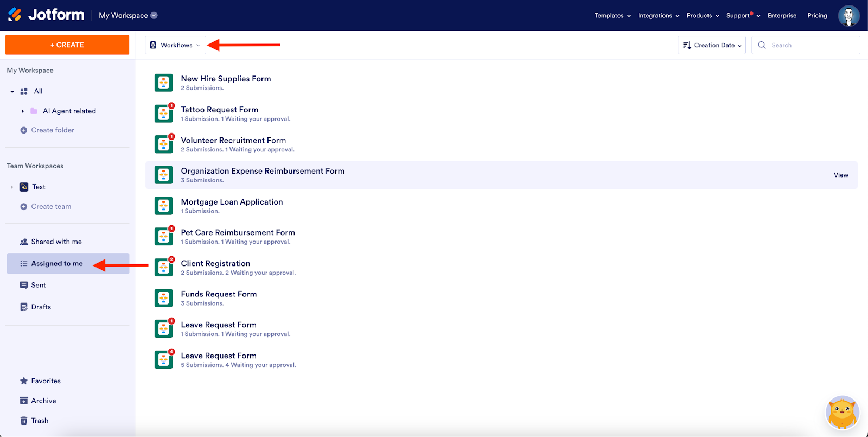Click the Mortgage Loan Application workflow icon

(x=163, y=206)
